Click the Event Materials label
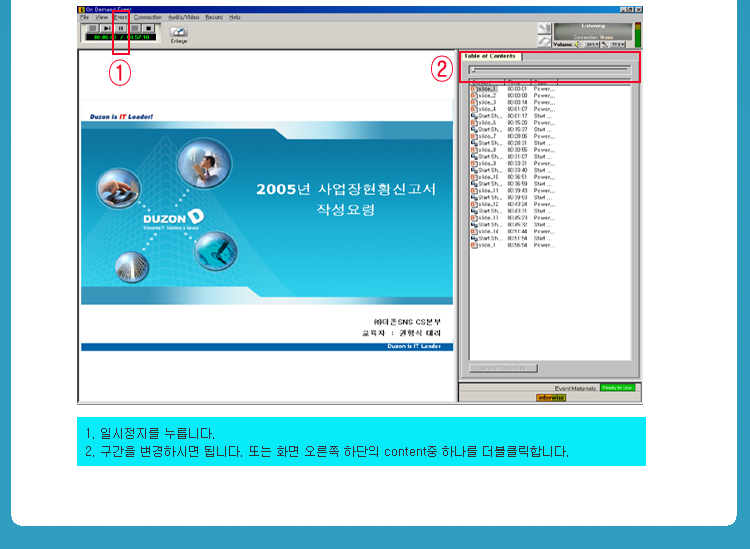750x549 pixels. coord(575,388)
